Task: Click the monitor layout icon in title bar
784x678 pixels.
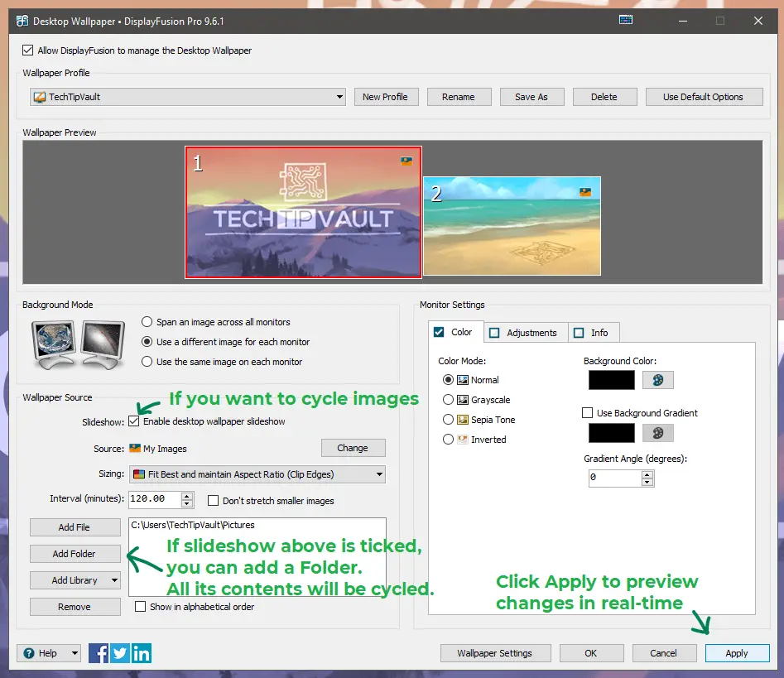Action: coord(626,20)
